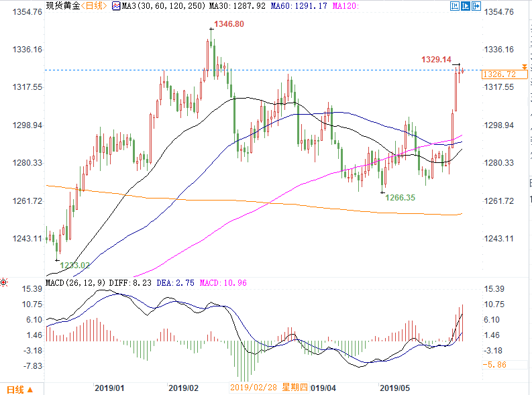Click the first chart-axis scale icon at top right

(455, 6)
